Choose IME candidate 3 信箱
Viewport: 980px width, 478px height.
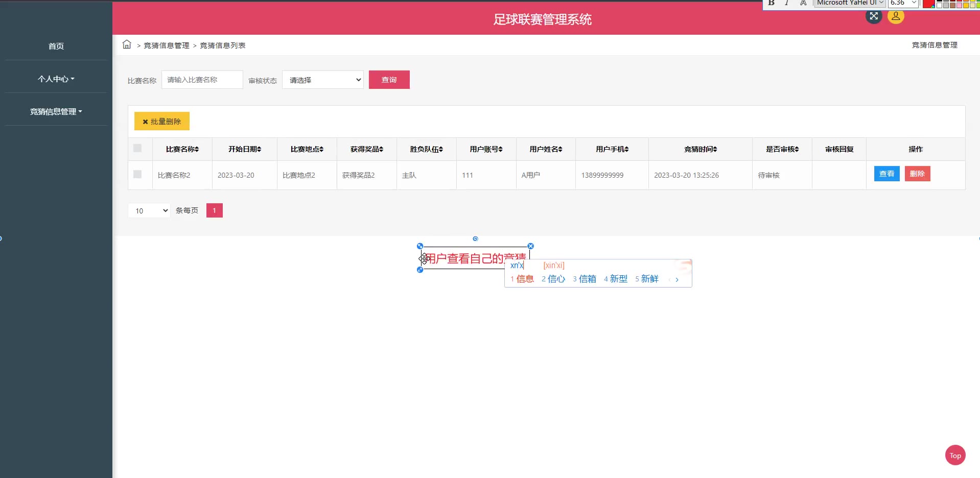[x=585, y=279]
